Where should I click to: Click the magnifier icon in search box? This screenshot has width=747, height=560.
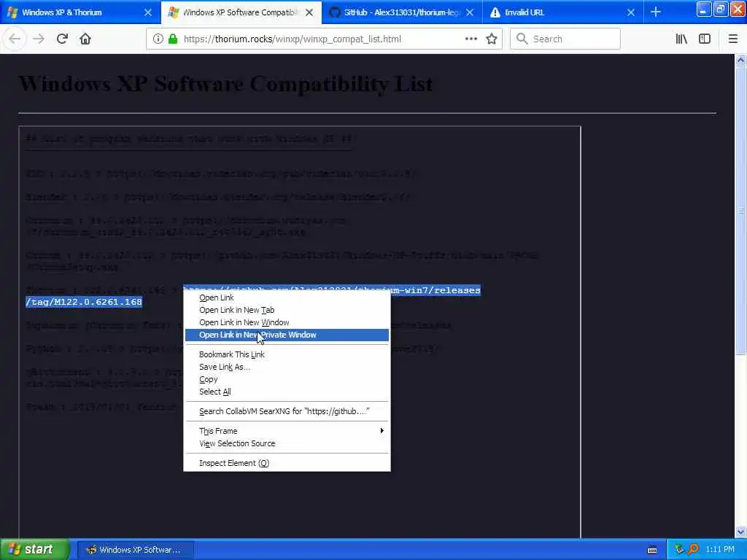point(522,39)
